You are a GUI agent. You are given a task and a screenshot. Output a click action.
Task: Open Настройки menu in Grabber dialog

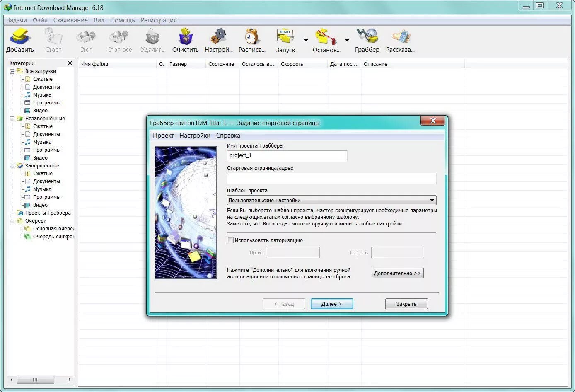click(x=195, y=136)
